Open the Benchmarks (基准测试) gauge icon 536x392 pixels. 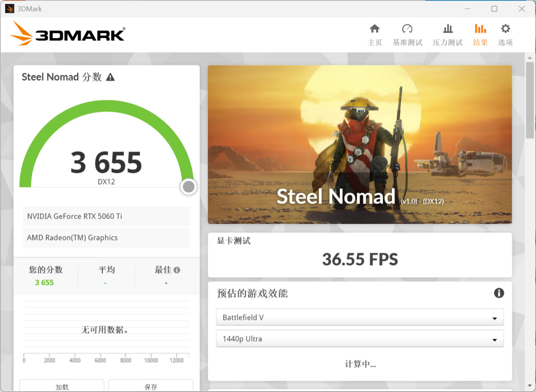(407, 29)
